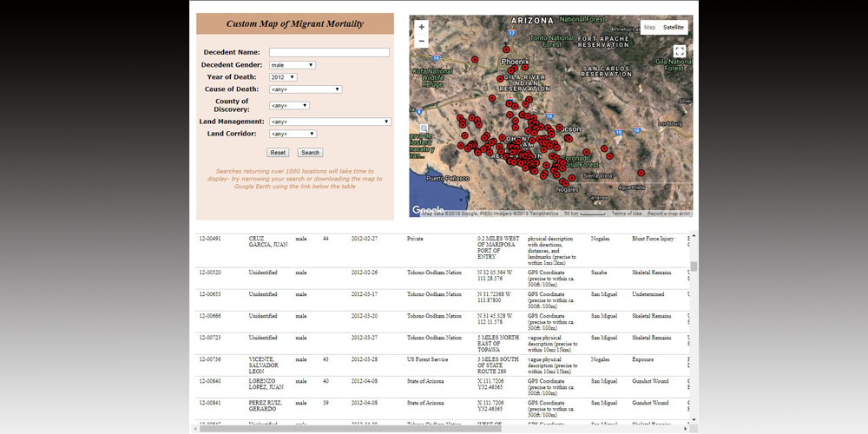The height and width of the screenshot is (434, 868).
Task: Open the Decedent Gender dropdown
Action: point(293,65)
